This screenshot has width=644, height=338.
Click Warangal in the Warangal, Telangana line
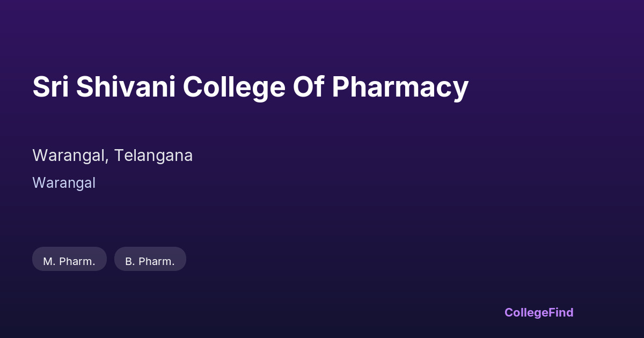click(x=71, y=156)
